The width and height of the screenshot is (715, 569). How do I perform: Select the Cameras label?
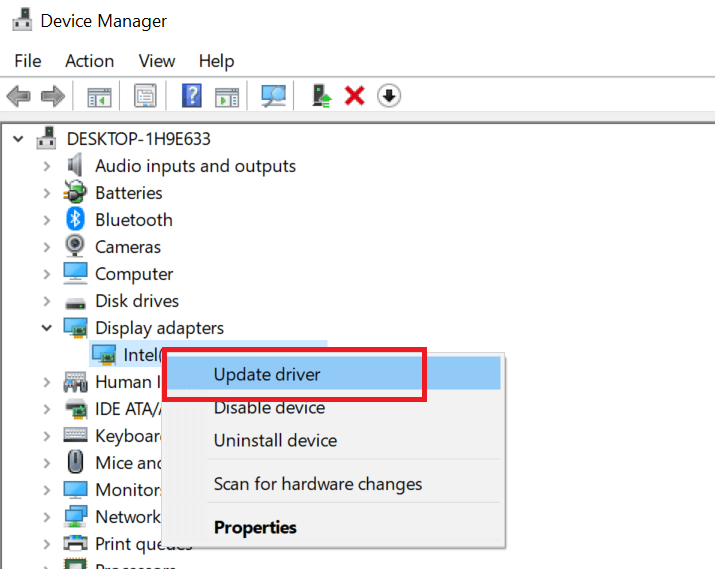click(128, 247)
